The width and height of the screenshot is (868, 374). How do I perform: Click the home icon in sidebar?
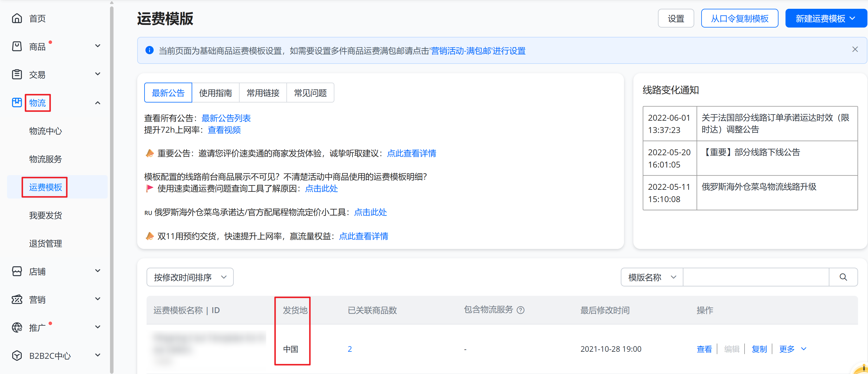tap(16, 18)
